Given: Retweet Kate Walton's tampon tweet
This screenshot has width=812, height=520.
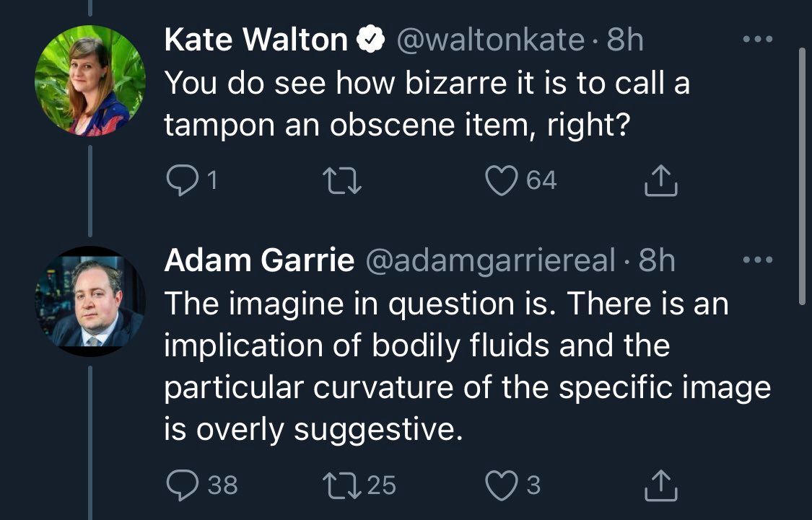Looking at the screenshot, I should [341, 181].
